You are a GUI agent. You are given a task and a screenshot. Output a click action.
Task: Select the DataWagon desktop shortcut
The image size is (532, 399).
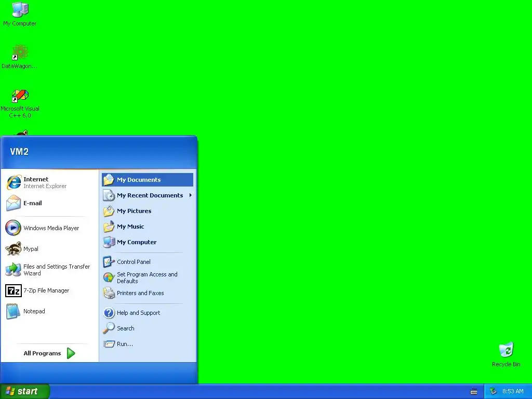tap(19, 57)
